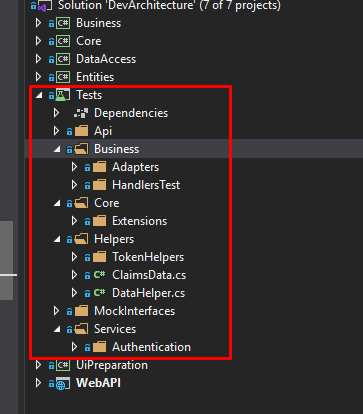The width and height of the screenshot is (363, 414).
Task: Click the Core project C# icon
Action: (x=63, y=41)
